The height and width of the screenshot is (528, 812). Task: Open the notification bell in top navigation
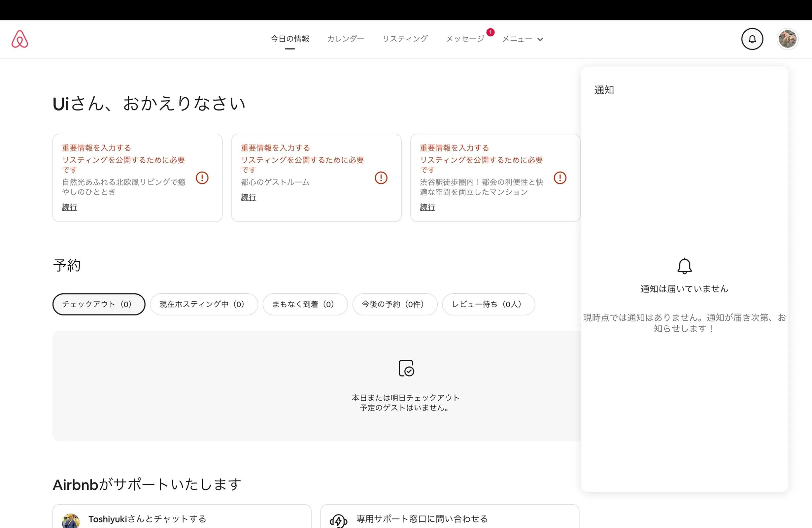(x=752, y=39)
